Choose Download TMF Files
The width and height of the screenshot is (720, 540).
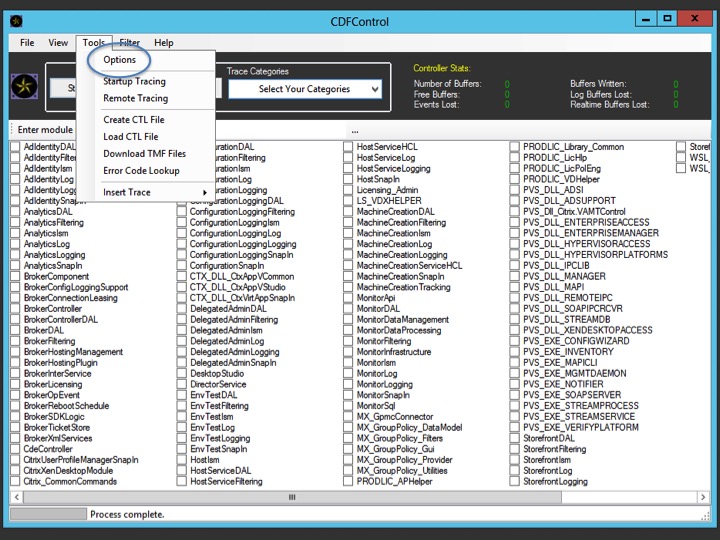[x=145, y=154]
